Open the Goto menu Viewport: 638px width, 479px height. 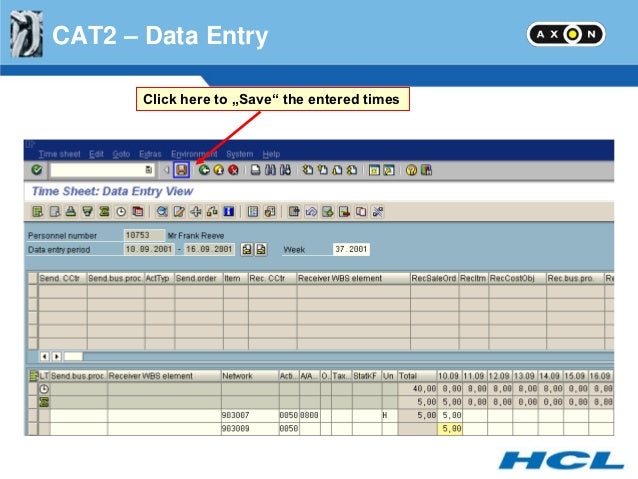pyautogui.click(x=121, y=154)
